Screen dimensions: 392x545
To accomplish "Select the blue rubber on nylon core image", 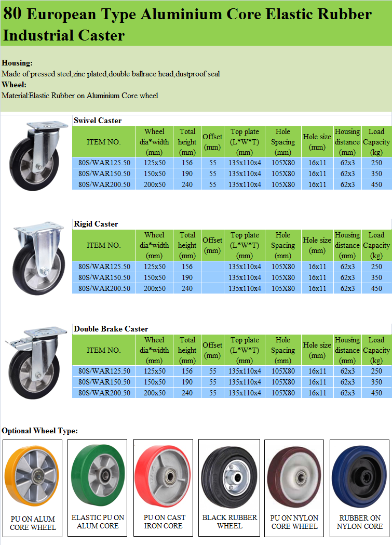I will click(359, 477).
